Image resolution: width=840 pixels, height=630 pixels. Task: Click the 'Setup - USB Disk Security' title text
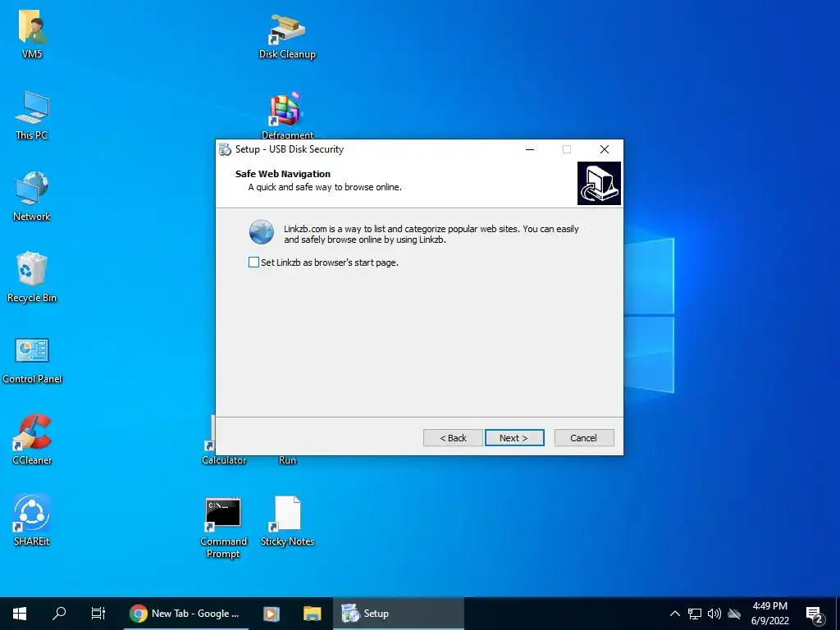pyautogui.click(x=290, y=149)
